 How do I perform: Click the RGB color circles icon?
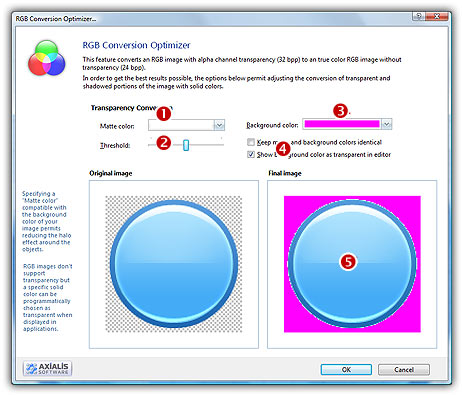(x=47, y=58)
